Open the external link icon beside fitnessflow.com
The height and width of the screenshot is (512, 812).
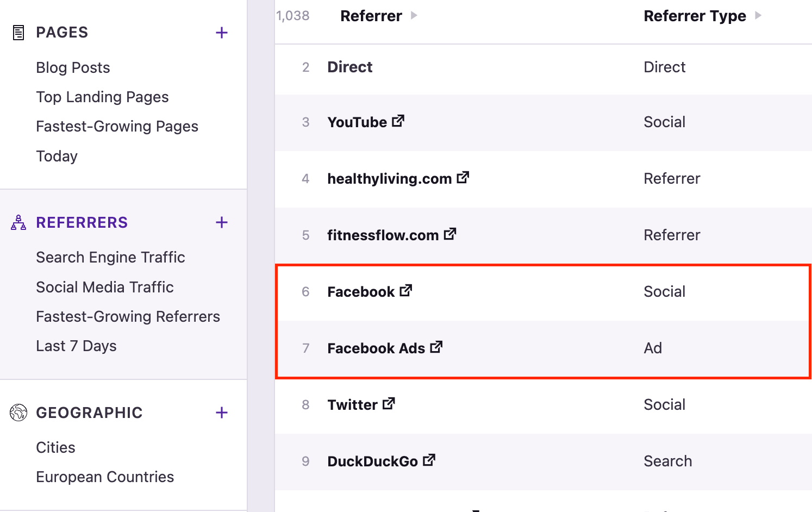(450, 234)
